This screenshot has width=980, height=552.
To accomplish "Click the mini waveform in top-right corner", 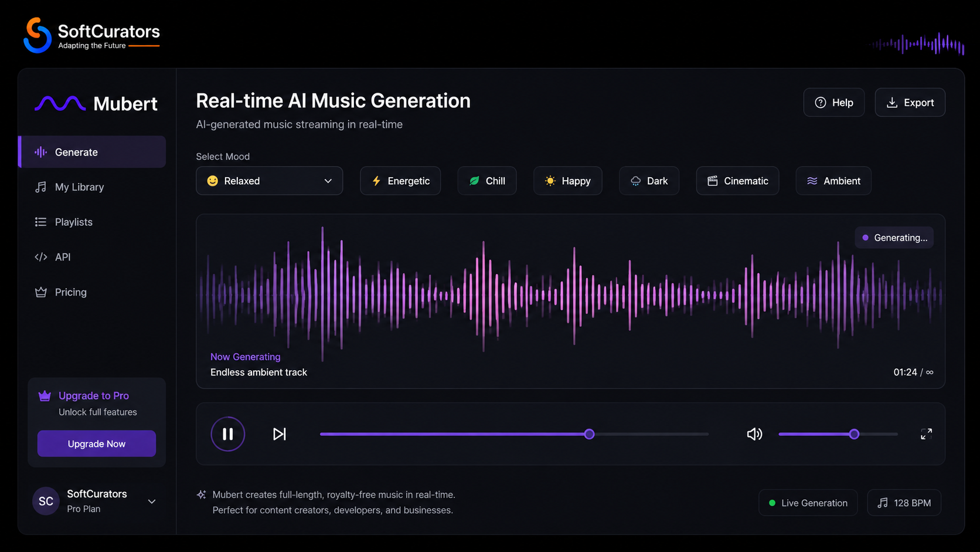I will click(917, 44).
